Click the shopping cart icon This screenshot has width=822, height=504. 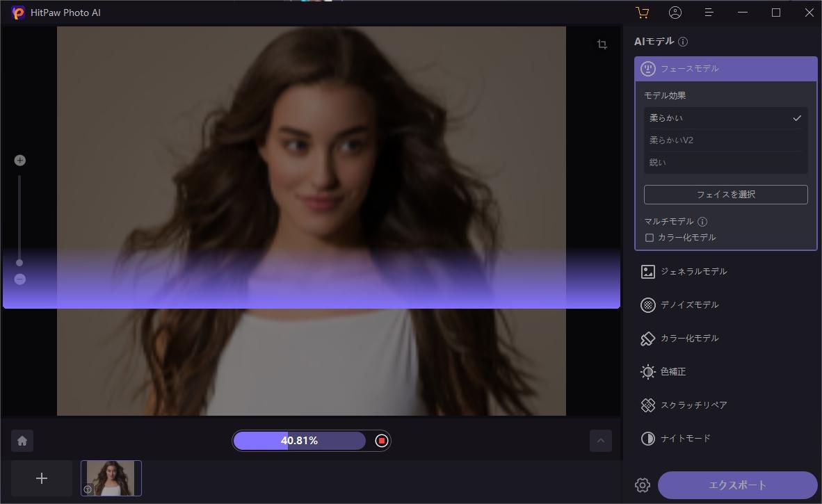pyautogui.click(x=642, y=13)
